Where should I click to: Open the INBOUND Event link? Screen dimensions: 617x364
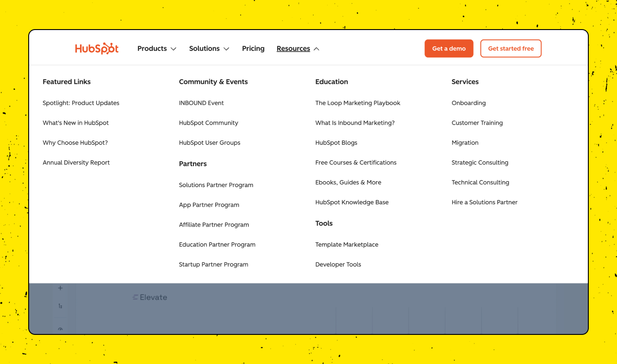click(201, 103)
